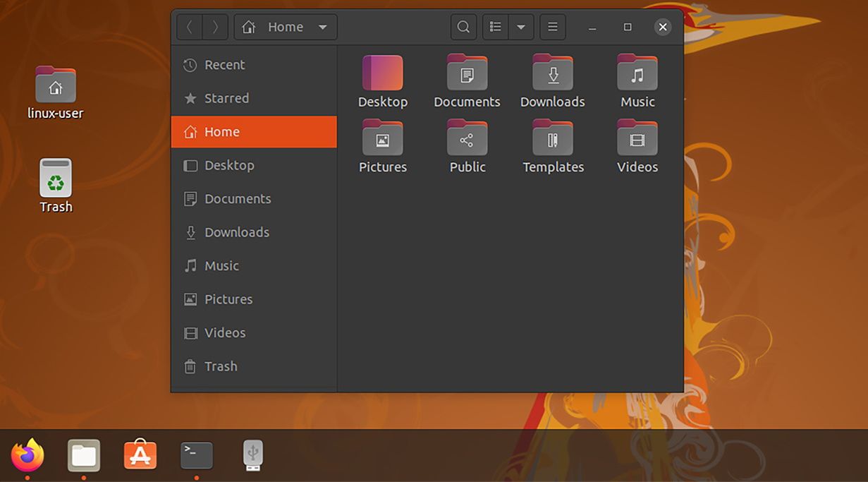The width and height of the screenshot is (868, 482).
Task: Navigate back using the back arrow
Action: click(189, 26)
